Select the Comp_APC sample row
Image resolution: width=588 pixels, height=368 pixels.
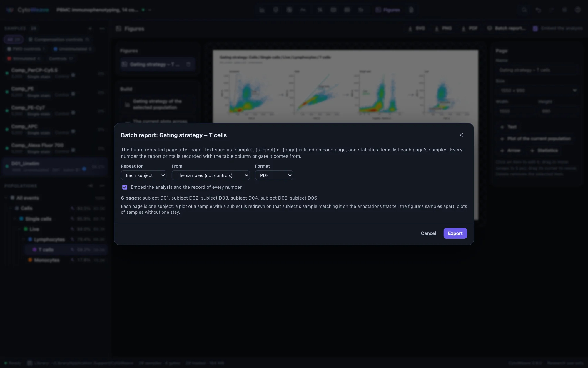click(55, 129)
